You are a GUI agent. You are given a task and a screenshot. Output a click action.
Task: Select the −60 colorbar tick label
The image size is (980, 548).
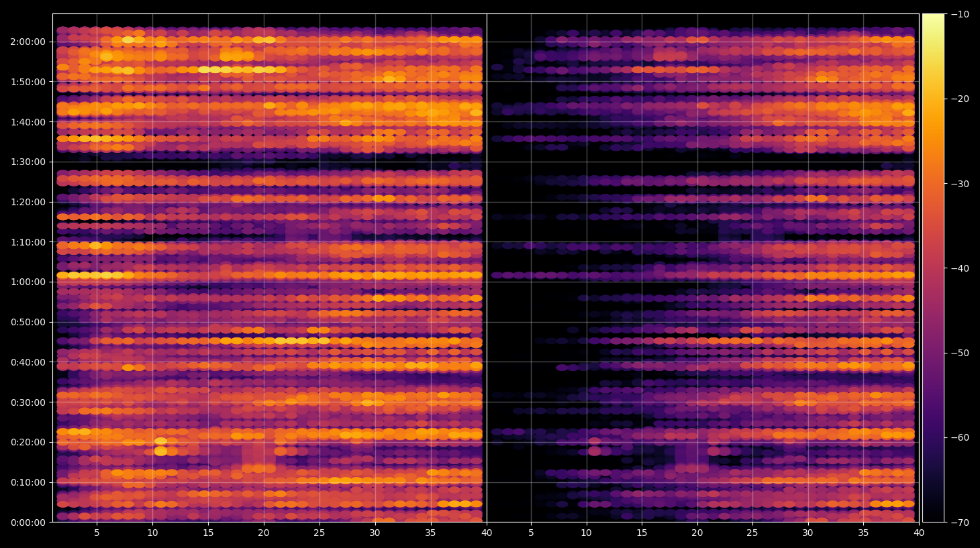coord(960,437)
